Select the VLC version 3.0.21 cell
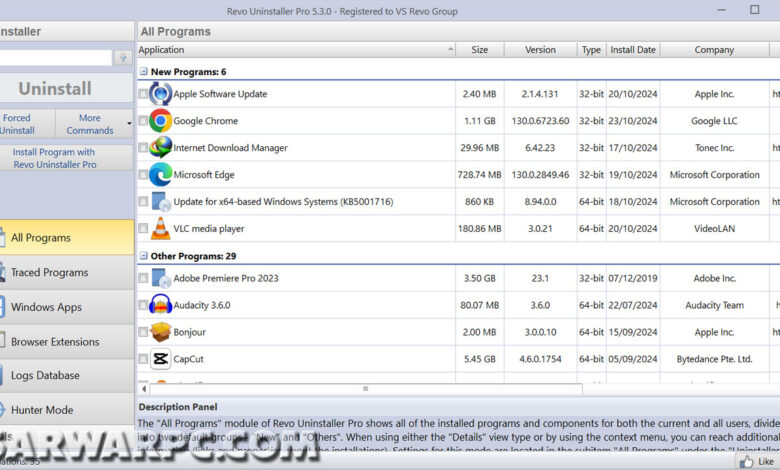Viewport: 780px width, 470px height. pyautogui.click(x=540, y=228)
